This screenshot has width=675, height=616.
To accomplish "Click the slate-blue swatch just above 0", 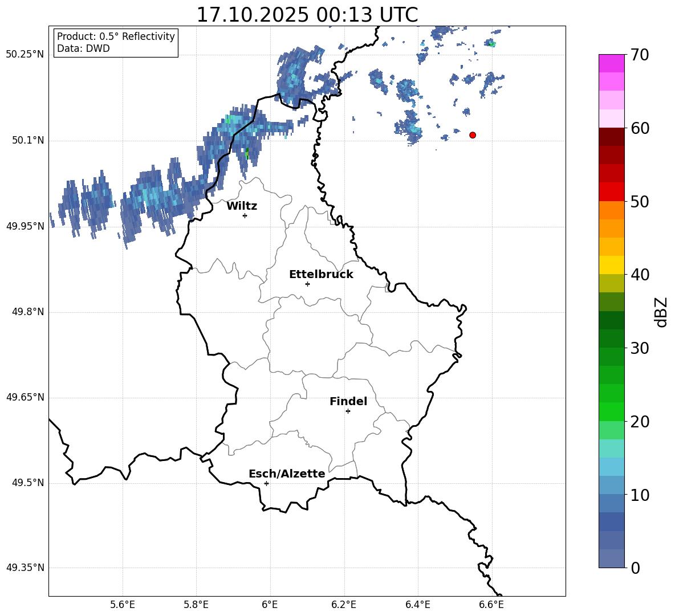I will pyautogui.click(x=612, y=558).
